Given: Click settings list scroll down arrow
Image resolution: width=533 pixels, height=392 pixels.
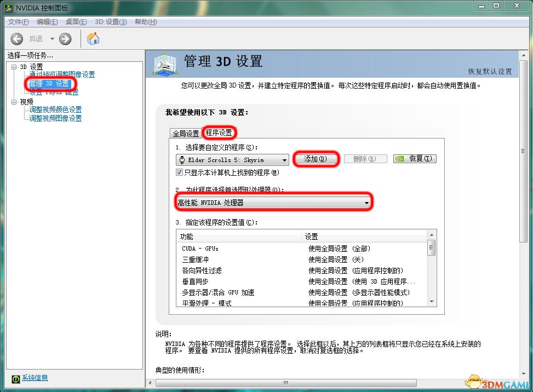Looking at the screenshot, I should 432,302.
